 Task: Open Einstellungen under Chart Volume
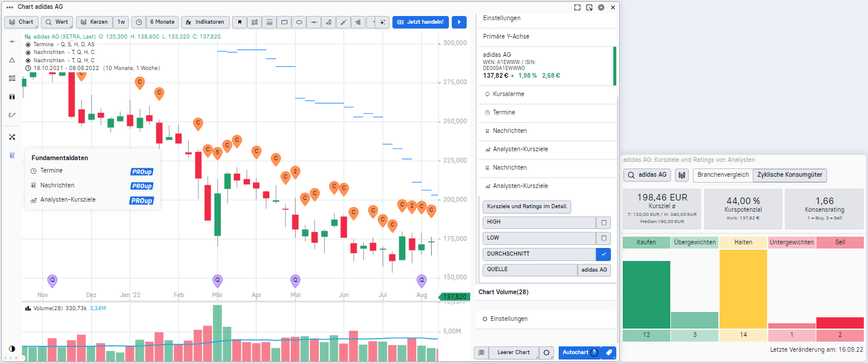point(547,319)
